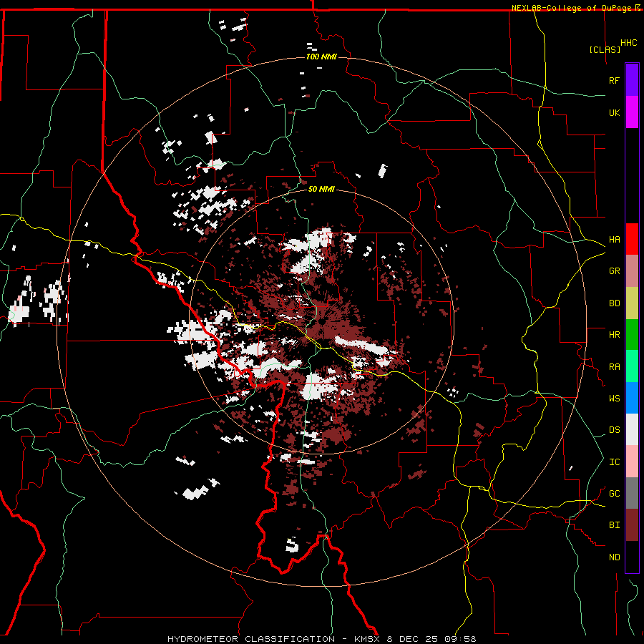Image resolution: width=644 pixels, height=644 pixels.
Task: Click the BI dark red legend swatch
Action: click(x=632, y=525)
